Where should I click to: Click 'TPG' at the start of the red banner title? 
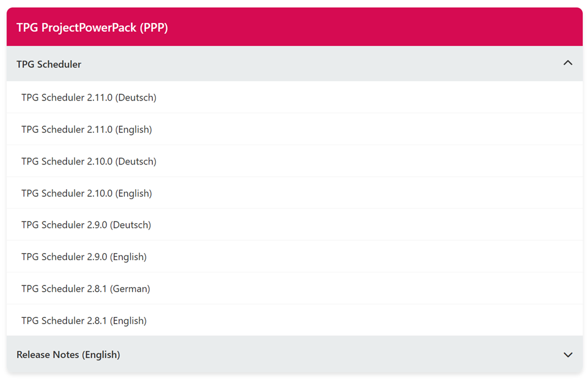click(27, 28)
